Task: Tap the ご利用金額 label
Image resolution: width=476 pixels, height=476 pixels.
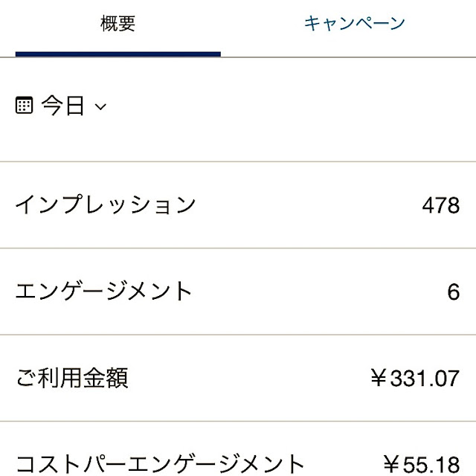Action: [72, 378]
